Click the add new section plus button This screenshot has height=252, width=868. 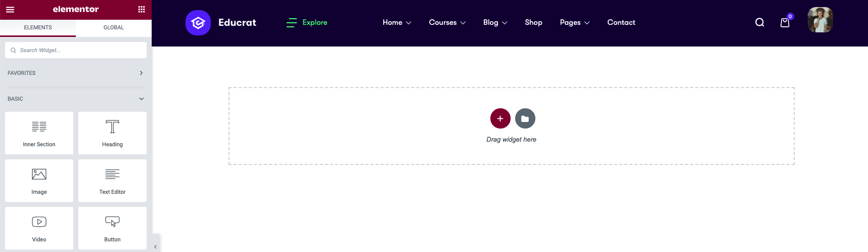(x=500, y=118)
